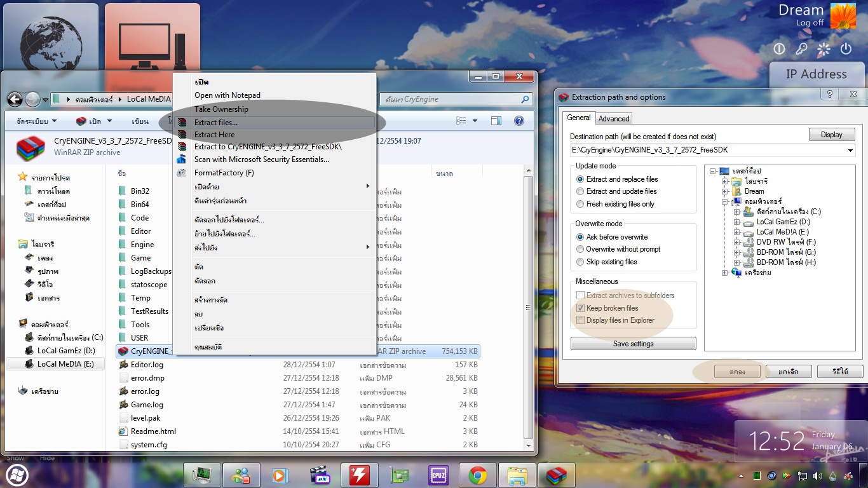868x488 pixels.
Task: Open Windows Explorer from the taskbar
Action: point(517,475)
